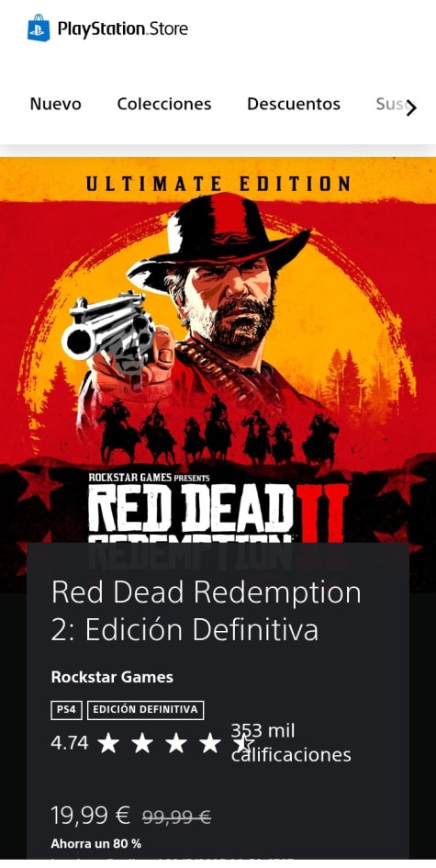Click the PlayStation Store text logo
Screen dimensions: 436x868
tap(122, 28)
